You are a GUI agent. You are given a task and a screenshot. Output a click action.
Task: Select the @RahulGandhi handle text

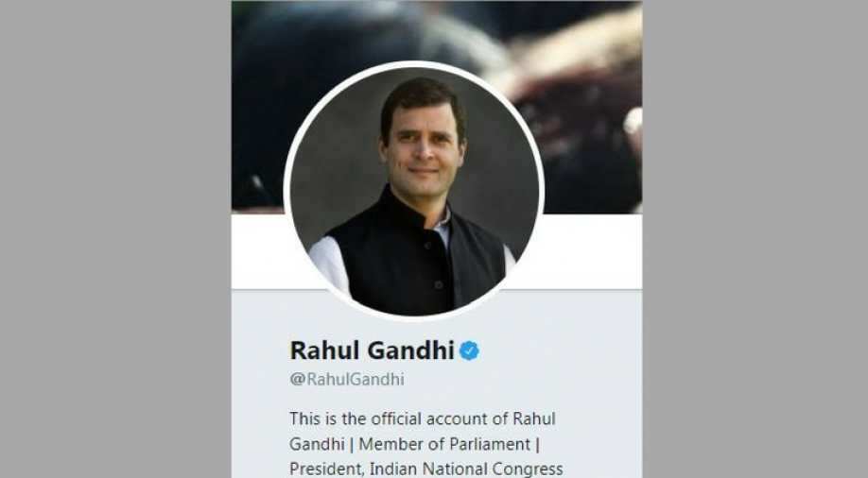[x=347, y=380]
